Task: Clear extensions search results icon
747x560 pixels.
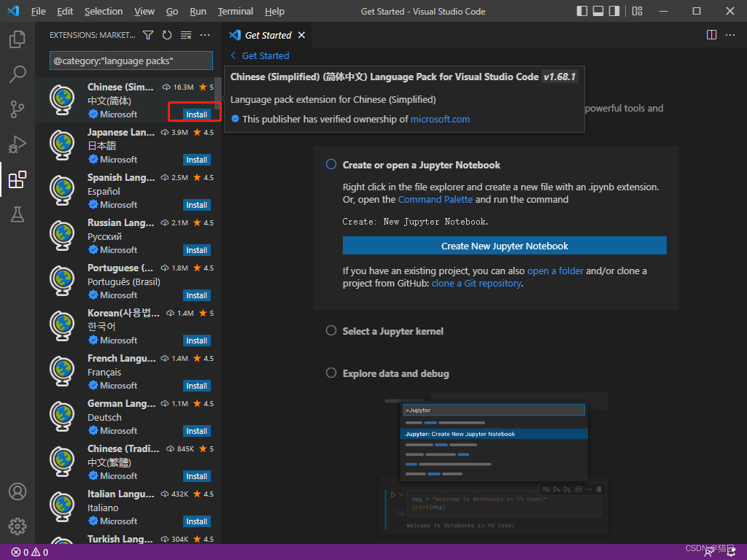Action: coord(186,35)
